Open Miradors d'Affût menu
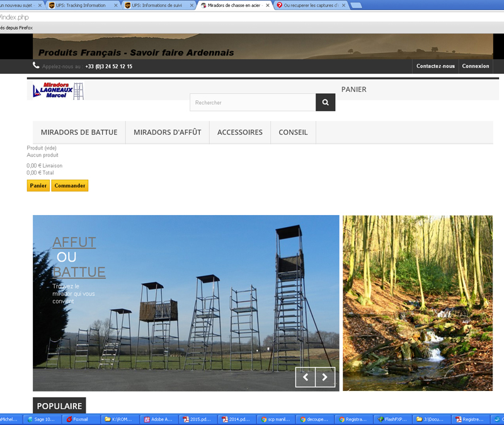504x425 pixels. click(x=168, y=132)
